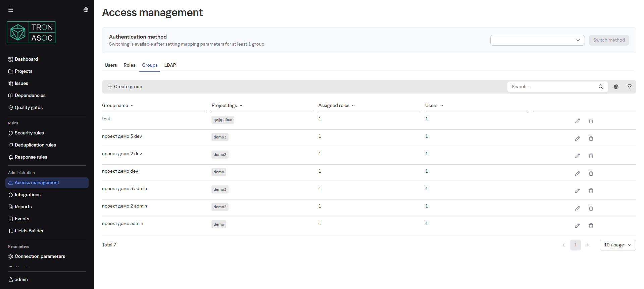644x289 pixels.
Task: Open the language globe icon menu
Action: pos(86,10)
